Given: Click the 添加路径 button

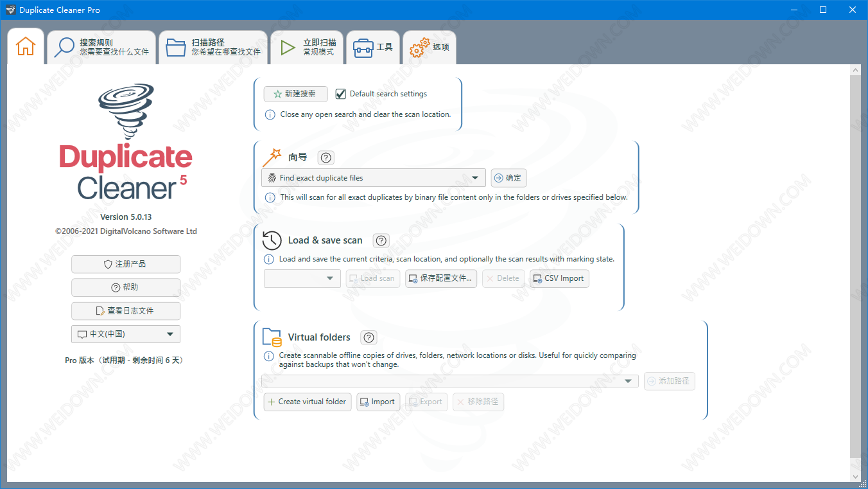Looking at the screenshot, I should click(669, 381).
